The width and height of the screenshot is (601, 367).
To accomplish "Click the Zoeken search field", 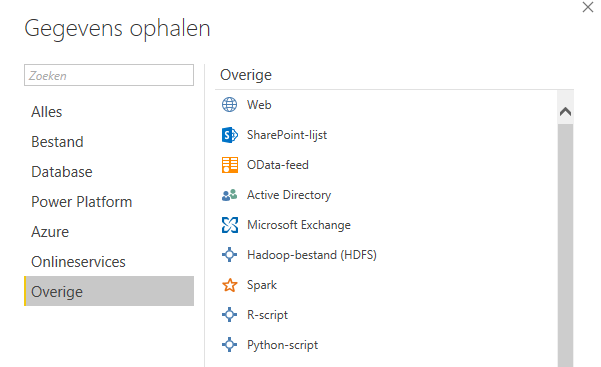I will (109, 75).
